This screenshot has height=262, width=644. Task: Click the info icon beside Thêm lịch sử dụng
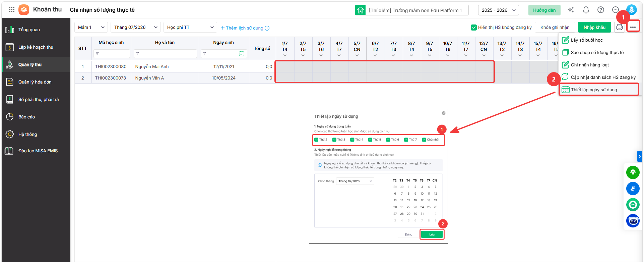click(x=267, y=28)
